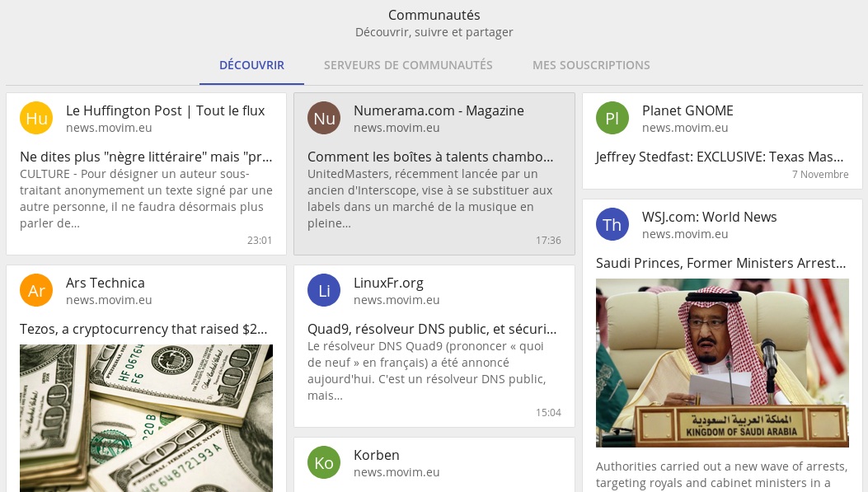Open 'Saudi Princes, Former Ministers Arrest...' headline

(x=720, y=264)
